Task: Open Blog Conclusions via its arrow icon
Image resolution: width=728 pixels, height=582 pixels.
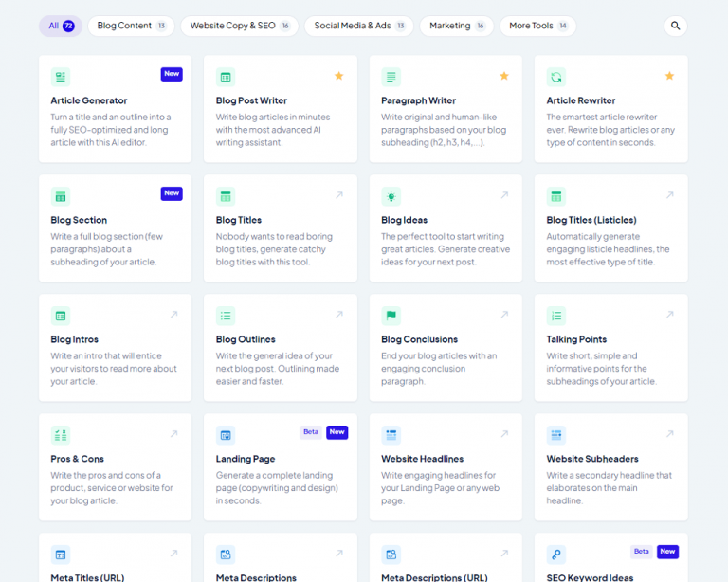Action: [x=504, y=314]
